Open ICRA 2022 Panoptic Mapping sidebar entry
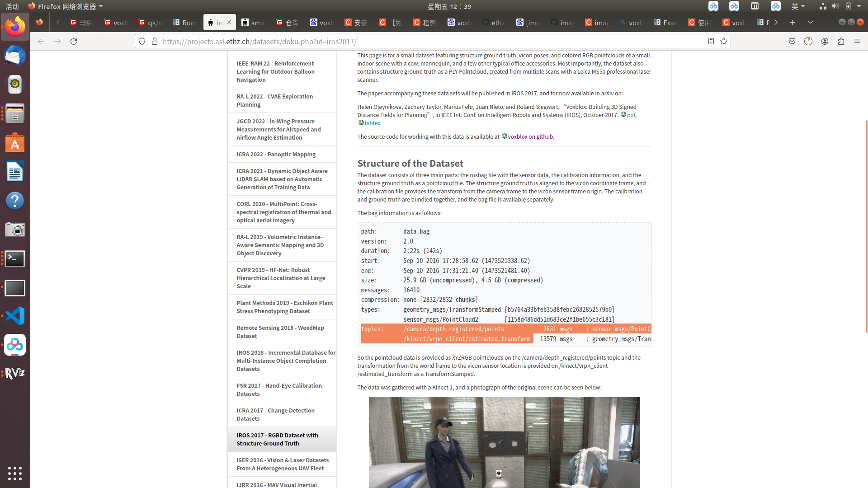This screenshot has height=488, width=868. point(276,154)
